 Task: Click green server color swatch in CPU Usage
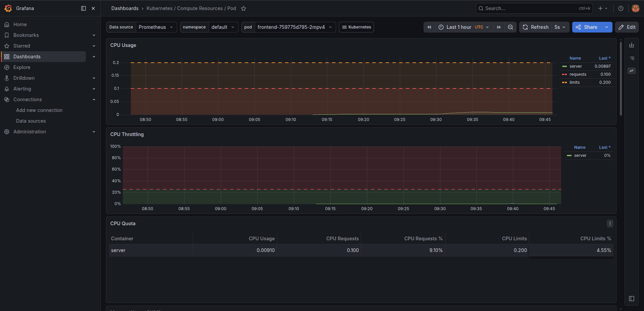tap(565, 66)
